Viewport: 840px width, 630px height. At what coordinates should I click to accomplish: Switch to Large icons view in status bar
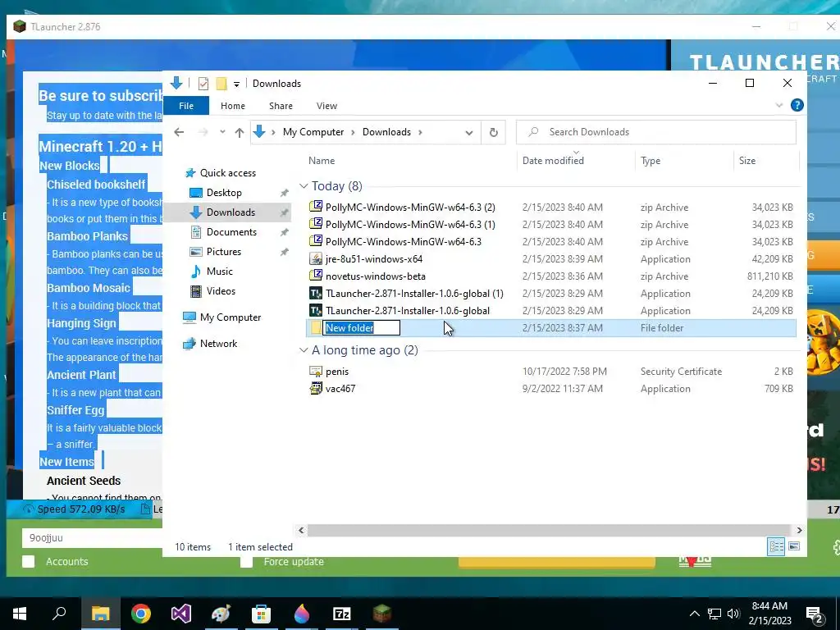[794, 546]
